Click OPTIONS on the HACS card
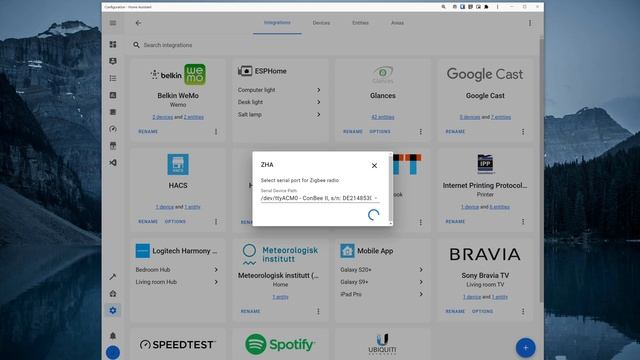Image resolution: width=640 pixels, height=360 pixels. point(175,222)
